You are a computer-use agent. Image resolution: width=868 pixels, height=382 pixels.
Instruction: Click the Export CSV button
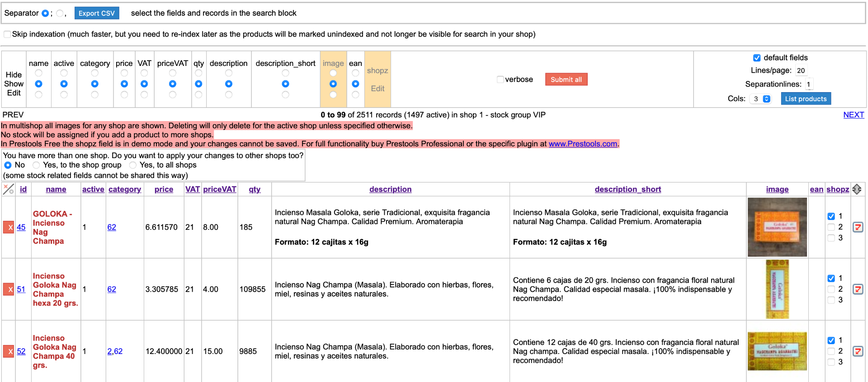(x=97, y=13)
